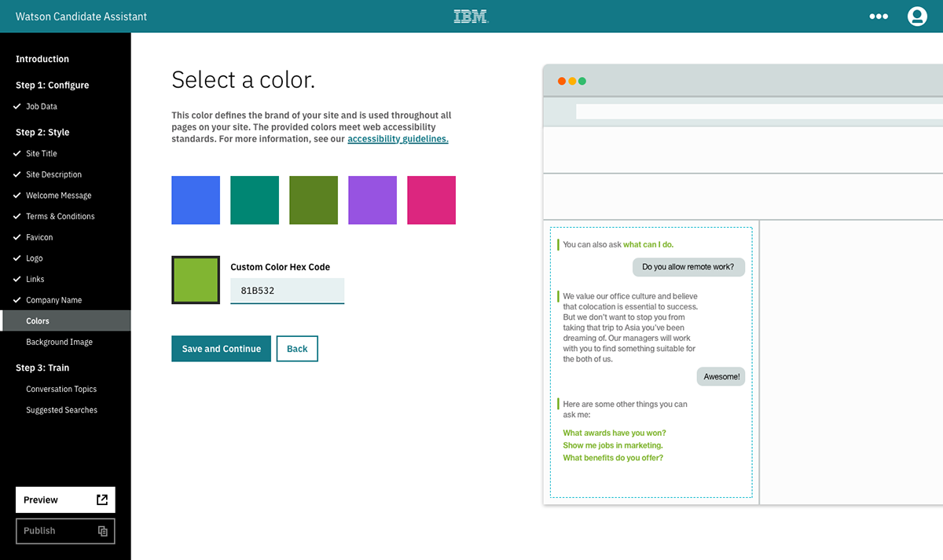Click Step 1: Configure heading
Viewport: 943px width, 560px height.
(x=52, y=85)
